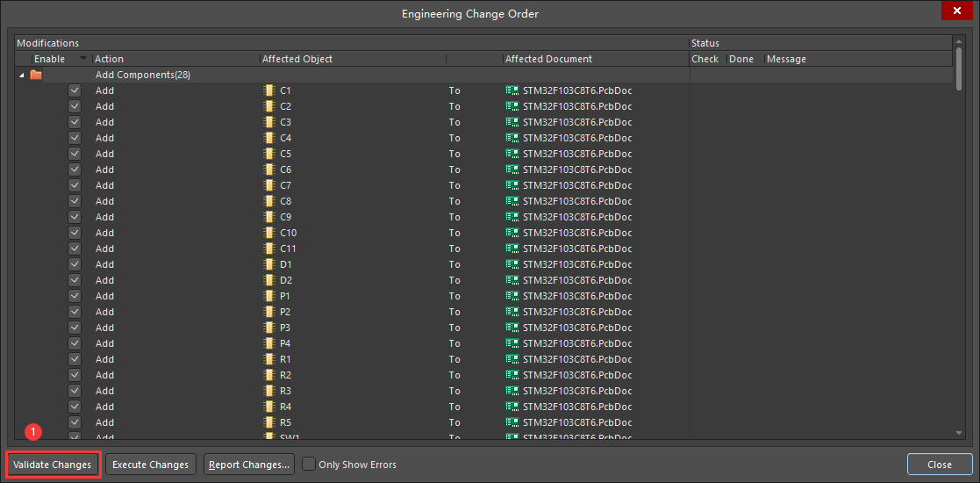Click the component icon next to C6
980x483 pixels.
269,169
